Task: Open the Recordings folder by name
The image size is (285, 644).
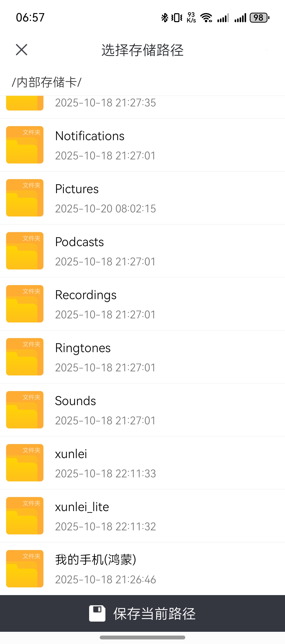Action: (x=86, y=295)
